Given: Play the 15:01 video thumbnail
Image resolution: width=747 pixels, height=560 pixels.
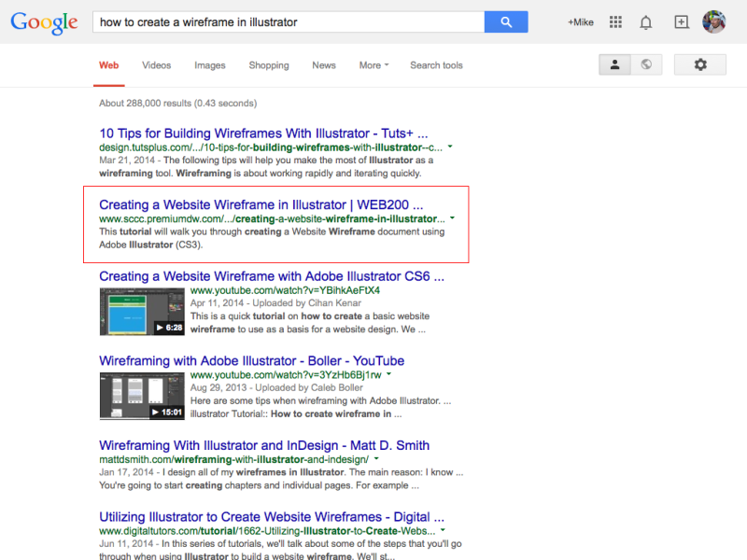Looking at the screenshot, I should click(142, 396).
